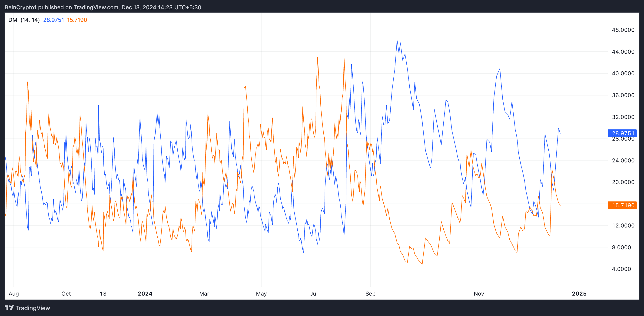Image resolution: width=644 pixels, height=316 pixels.
Task: Click the Nov time axis label
Action: [479, 293]
